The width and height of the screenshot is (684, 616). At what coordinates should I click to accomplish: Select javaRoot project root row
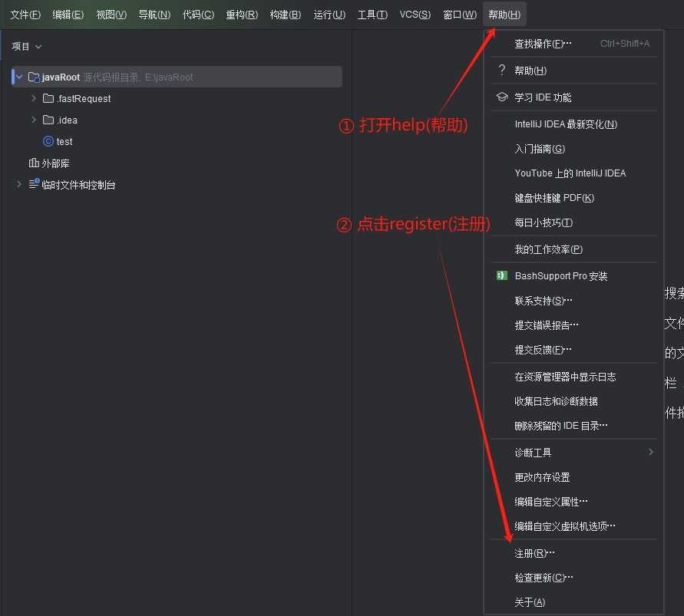177,77
